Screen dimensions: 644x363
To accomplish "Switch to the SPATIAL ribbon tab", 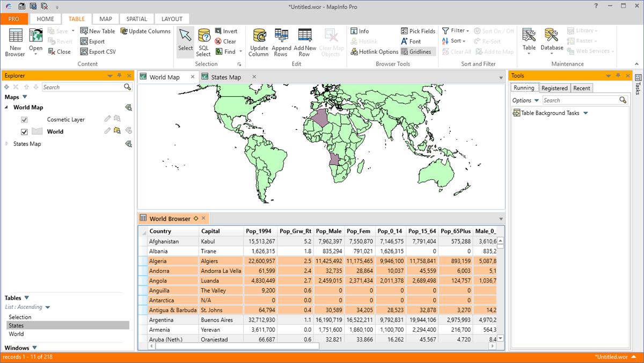I will pyautogui.click(x=137, y=19).
